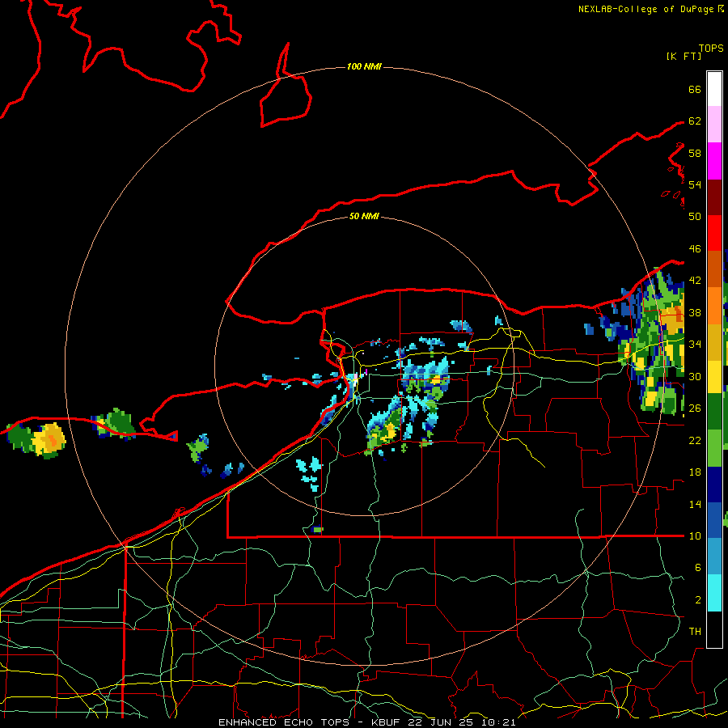Click the 18 legend value
The height and width of the screenshot is (728, 728).
(x=695, y=472)
